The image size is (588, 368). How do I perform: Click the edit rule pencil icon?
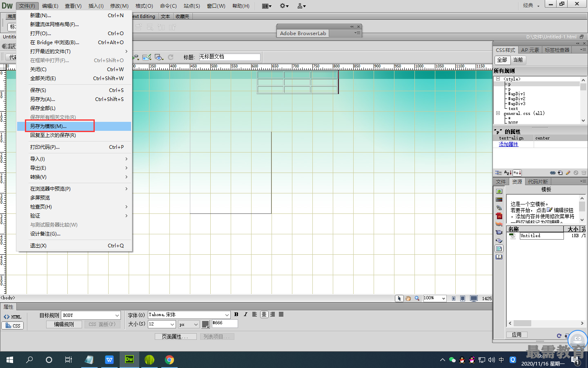coord(568,173)
